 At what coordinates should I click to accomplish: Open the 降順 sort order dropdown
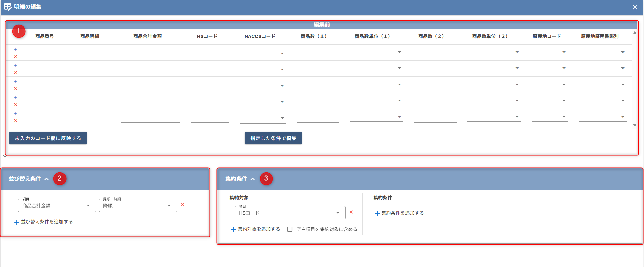138,205
